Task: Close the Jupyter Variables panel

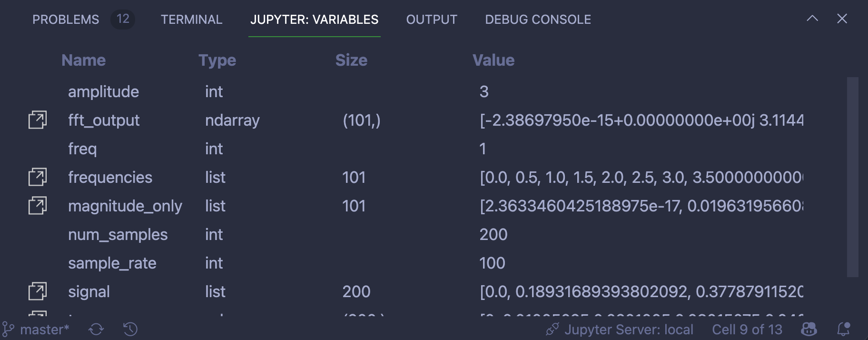Action: (x=842, y=19)
